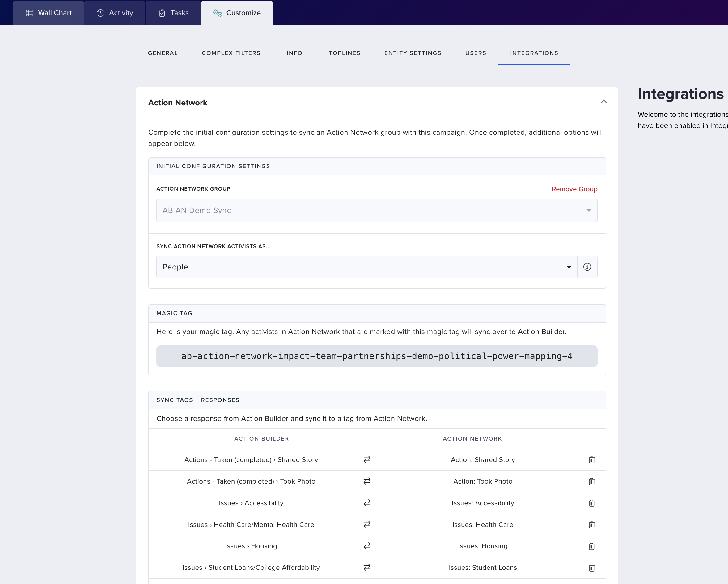The height and width of the screenshot is (584, 728).
Task: Click the ACTION BUILDER column header
Action: click(262, 438)
